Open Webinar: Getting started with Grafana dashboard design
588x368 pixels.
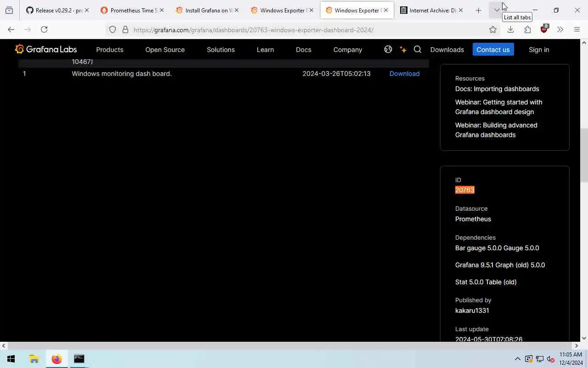[x=498, y=107]
